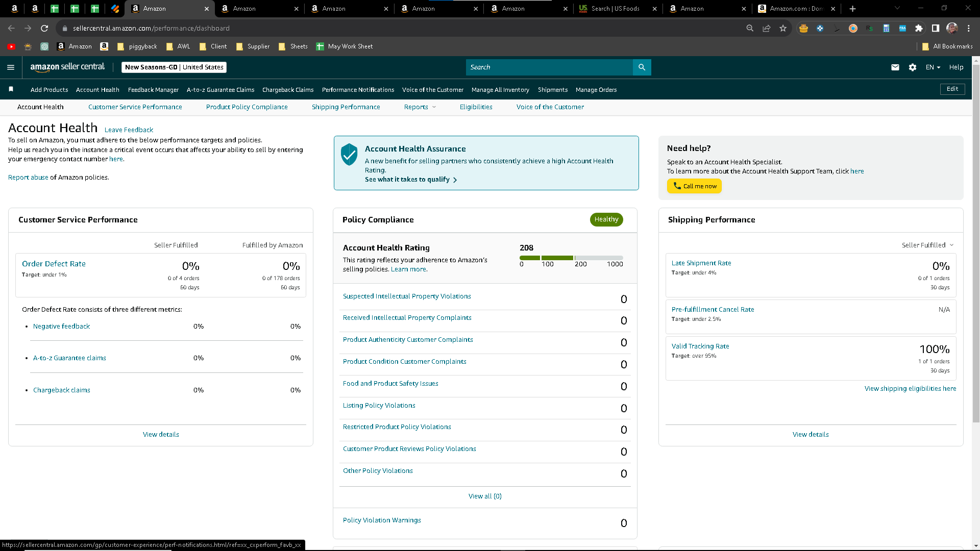Click the amazon seller central logo
This screenshot has height=551, width=980.
pos(67,67)
